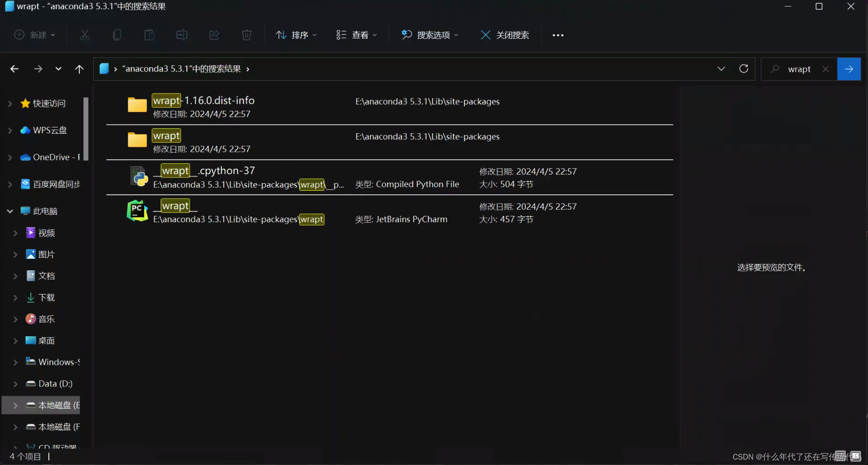Delete the selection with the trash icon
The height and width of the screenshot is (465, 868).
click(246, 35)
